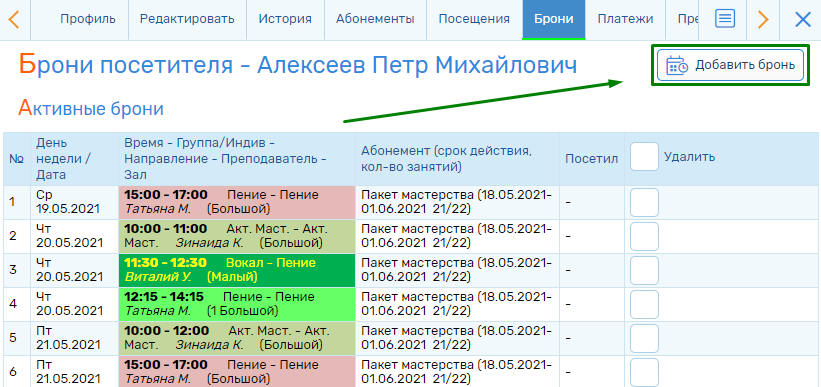Viewport: 821px width, 387px height.
Task: Select the 15:00 - 17:00 Пение booking on 19.05.2021
Action: pyautogui.click(x=237, y=202)
